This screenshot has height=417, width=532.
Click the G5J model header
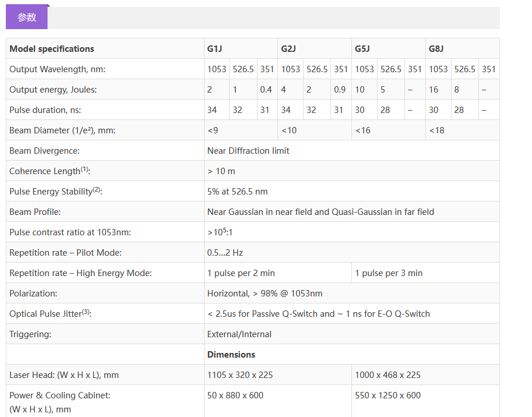point(362,49)
